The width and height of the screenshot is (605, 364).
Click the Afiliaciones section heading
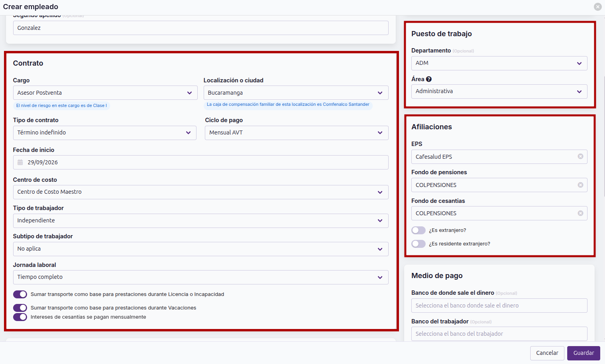[432, 127]
